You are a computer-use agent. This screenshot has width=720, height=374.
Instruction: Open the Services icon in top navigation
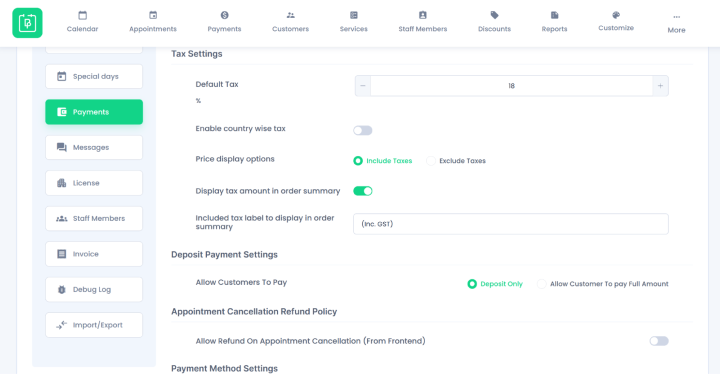[354, 15]
